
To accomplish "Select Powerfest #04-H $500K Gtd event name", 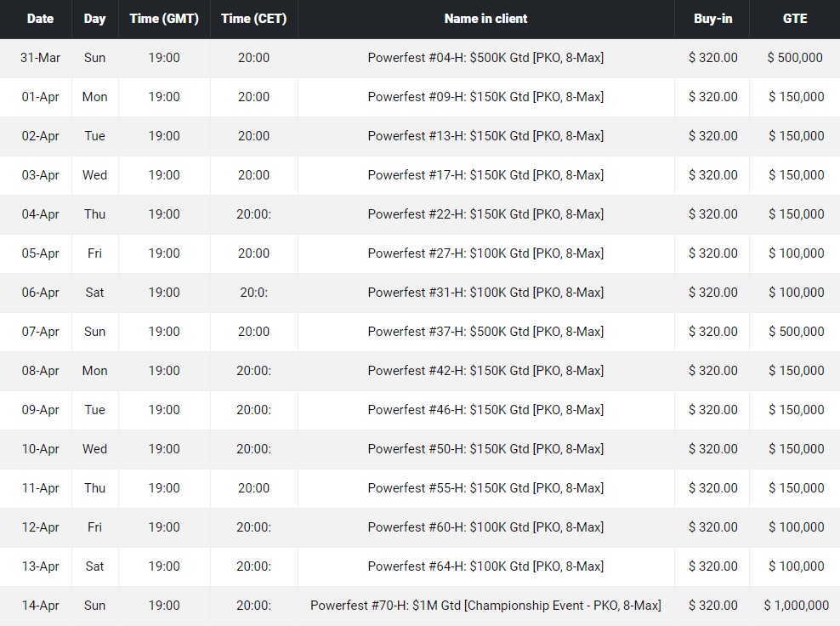I will pyautogui.click(x=485, y=58).
